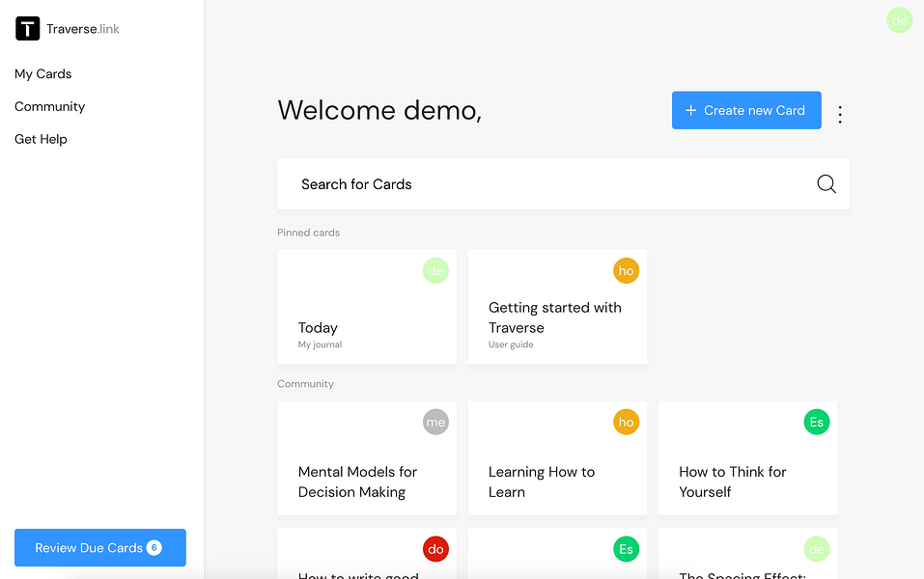924x579 pixels.
Task: Open Get Help in the sidebar
Action: (41, 139)
